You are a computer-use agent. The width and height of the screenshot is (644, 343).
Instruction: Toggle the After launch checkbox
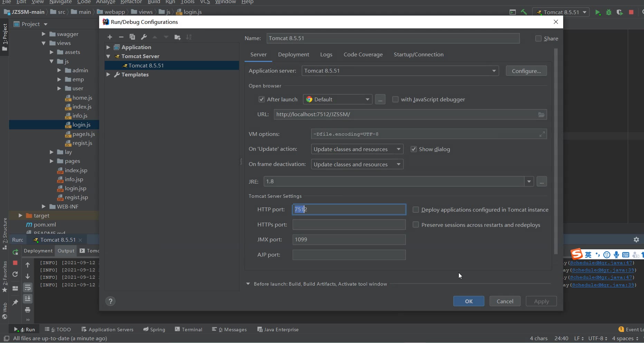pyautogui.click(x=262, y=100)
